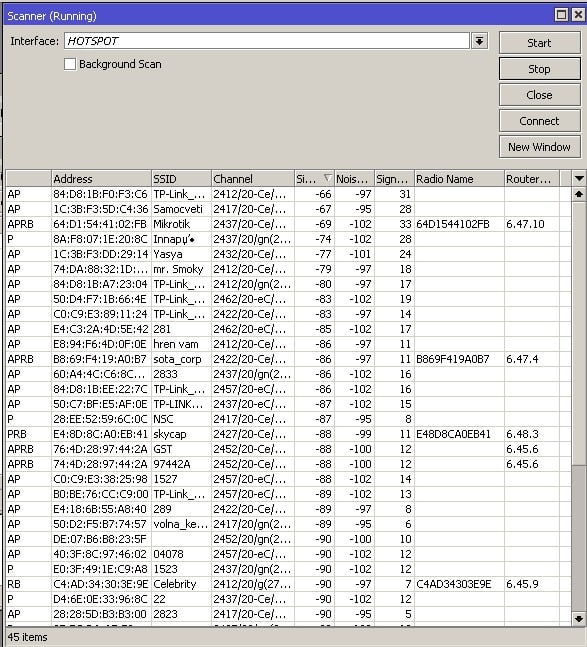Stop the running scan

click(540, 69)
